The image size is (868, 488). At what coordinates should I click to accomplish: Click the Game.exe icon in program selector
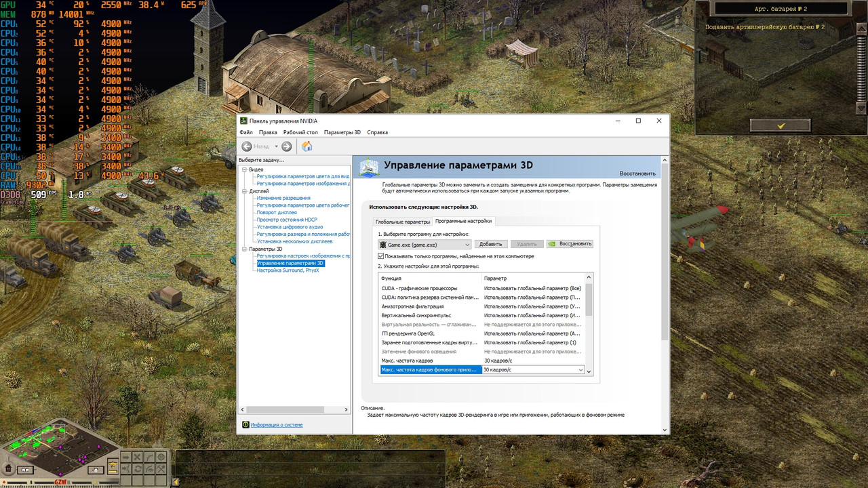(x=383, y=244)
